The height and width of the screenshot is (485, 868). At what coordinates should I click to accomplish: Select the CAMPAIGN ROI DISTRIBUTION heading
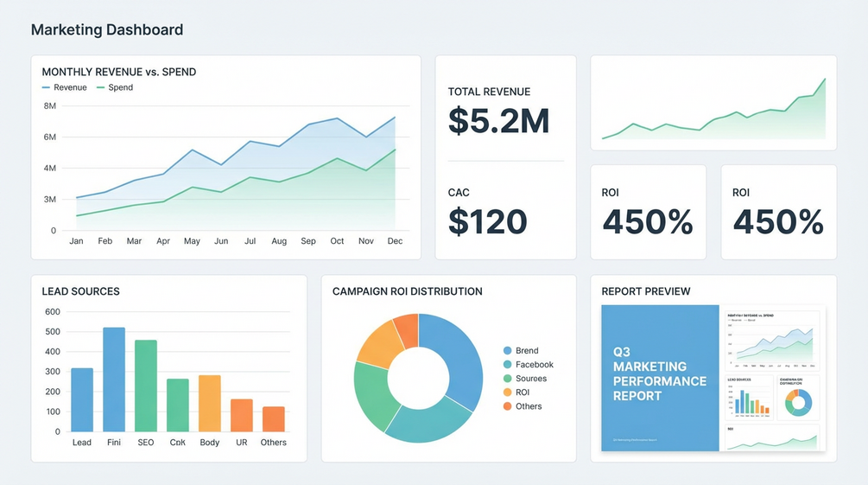pos(408,291)
